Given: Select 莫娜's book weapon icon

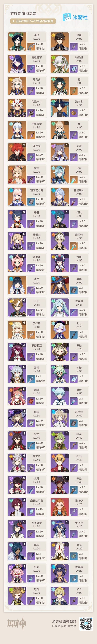Looking at the screenshot, I should coord(74,290).
